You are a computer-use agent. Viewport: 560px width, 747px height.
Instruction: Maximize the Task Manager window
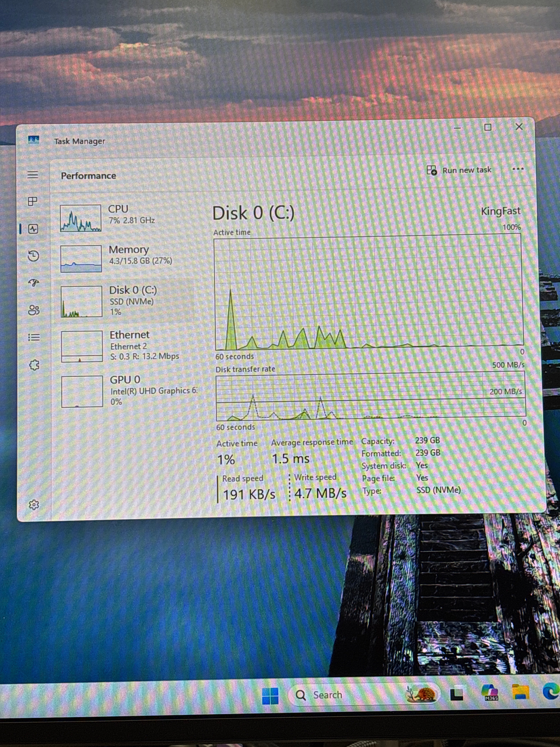click(x=488, y=127)
